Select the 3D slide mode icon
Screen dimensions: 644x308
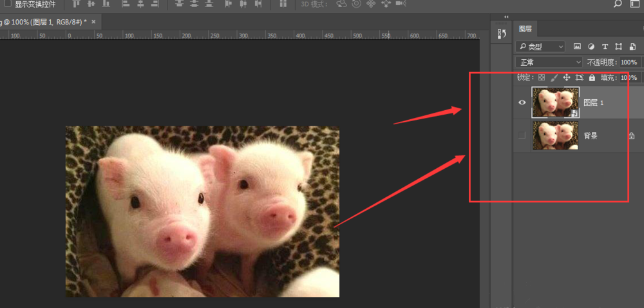point(386,4)
